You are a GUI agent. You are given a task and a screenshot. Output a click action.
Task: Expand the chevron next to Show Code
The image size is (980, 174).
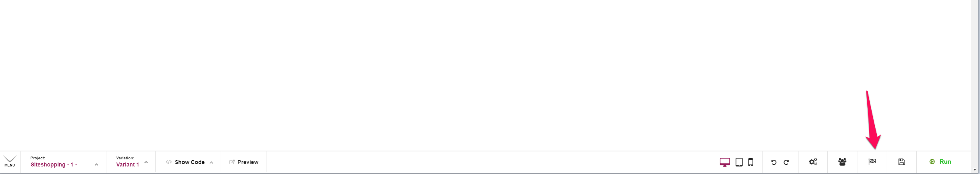tap(211, 162)
